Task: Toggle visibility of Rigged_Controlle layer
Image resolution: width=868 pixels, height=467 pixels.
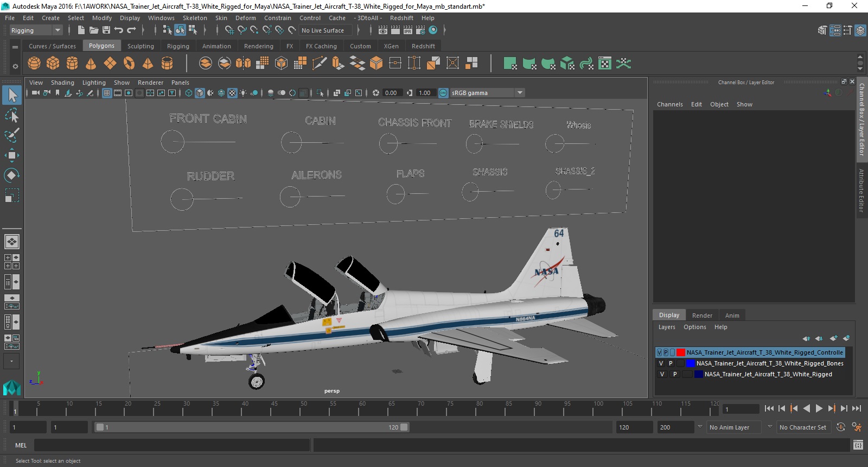Action: (x=659, y=352)
